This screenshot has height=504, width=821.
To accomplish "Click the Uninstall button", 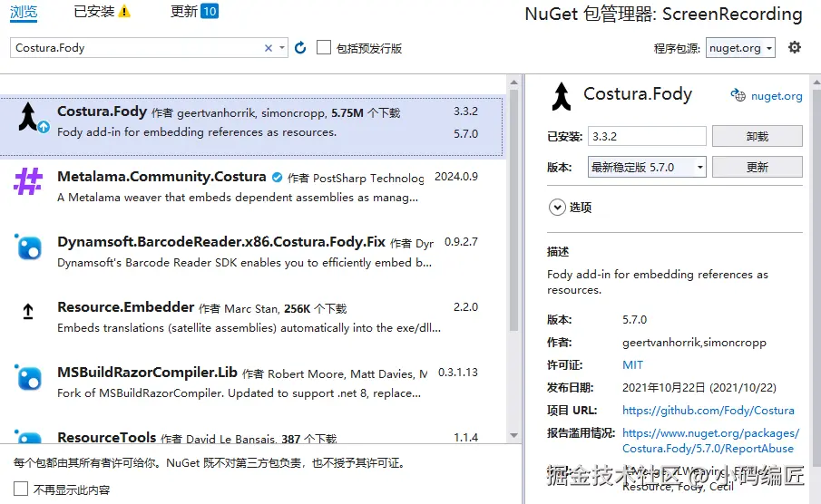I will click(x=757, y=136).
